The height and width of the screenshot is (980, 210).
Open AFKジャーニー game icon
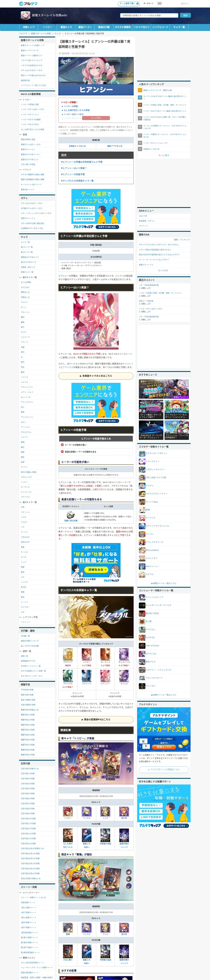pyautogui.click(x=142, y=566)
